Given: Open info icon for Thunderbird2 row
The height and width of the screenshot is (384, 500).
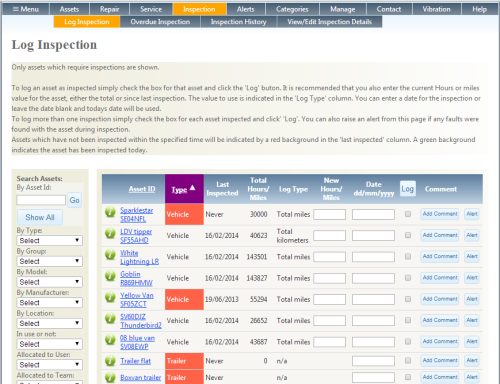Looking at the screenshot, I should [x=110, y=318].
